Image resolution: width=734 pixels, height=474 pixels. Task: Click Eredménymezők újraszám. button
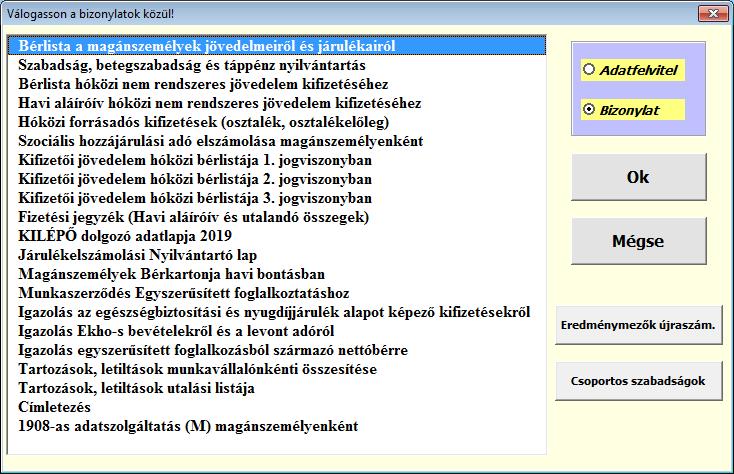(639, 325)
